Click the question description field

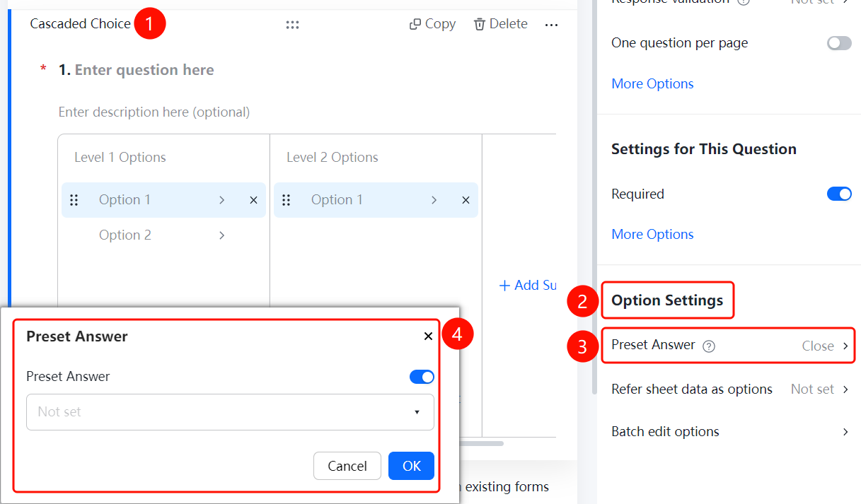(154, 112)
